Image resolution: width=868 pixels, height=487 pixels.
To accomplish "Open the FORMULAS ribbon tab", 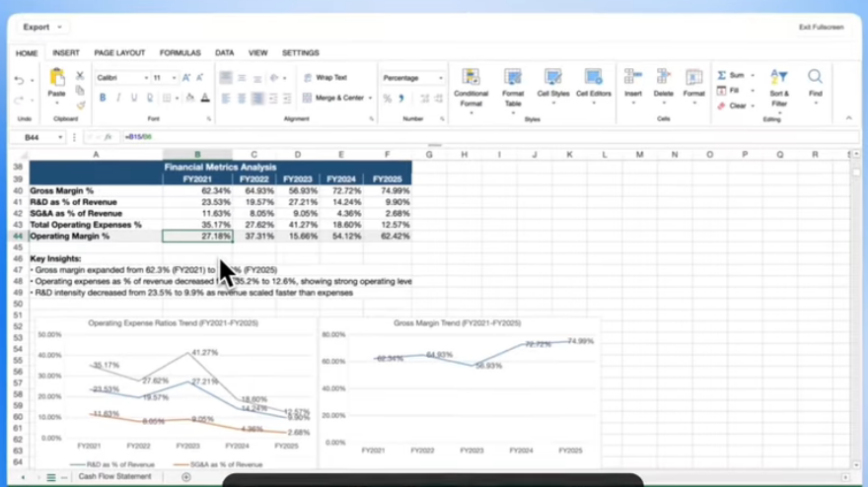I will pos(180,53).
